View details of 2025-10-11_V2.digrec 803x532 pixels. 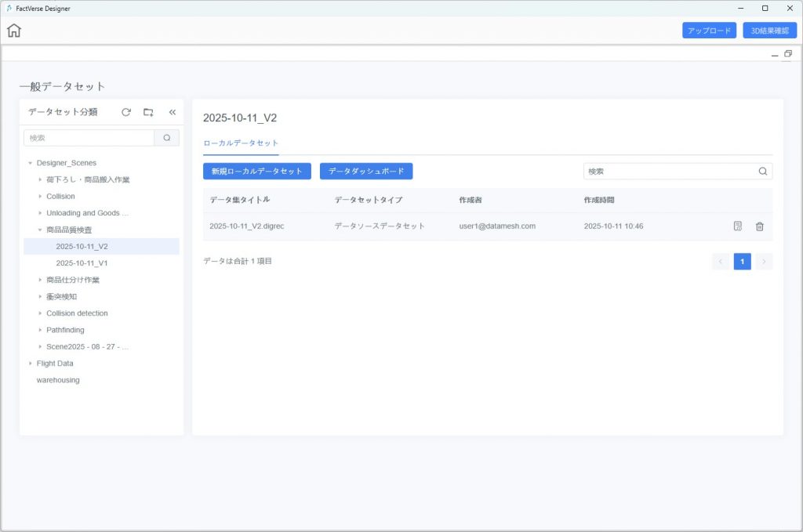pos(738,226)
